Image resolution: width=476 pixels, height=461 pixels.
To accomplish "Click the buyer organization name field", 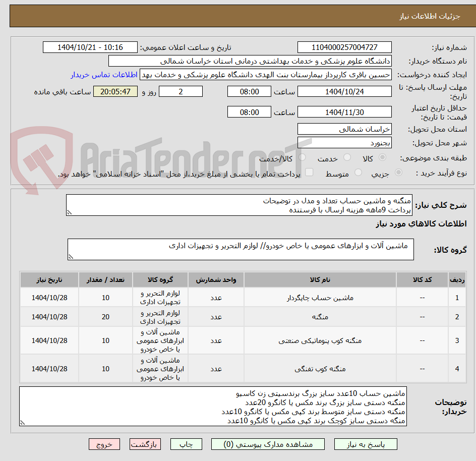I will pyautogui.click(x=250, y=61).
